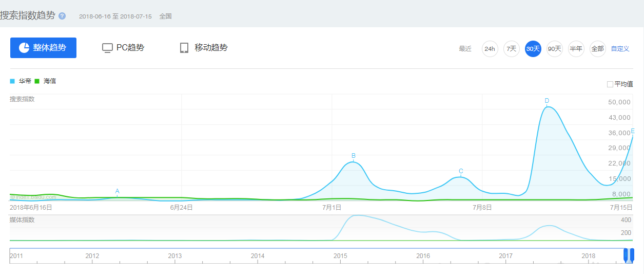Toggle the 海信 green legend swatch
The width and height of the screenshot is (644, 274).
click(x=37, y=81)
